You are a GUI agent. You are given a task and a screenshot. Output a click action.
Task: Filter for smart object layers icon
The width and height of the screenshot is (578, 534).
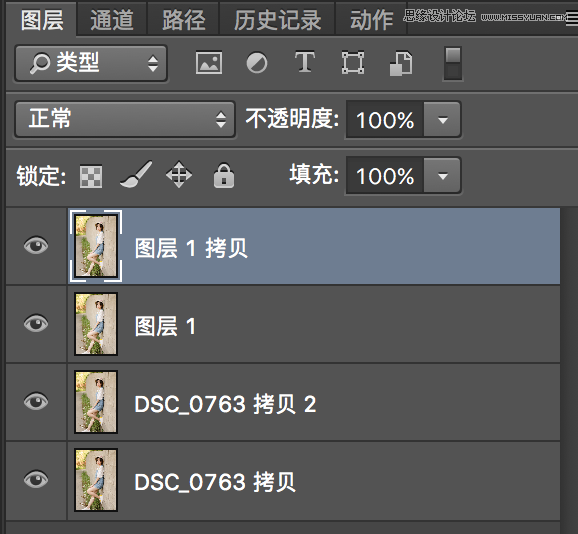click(401, 63)
